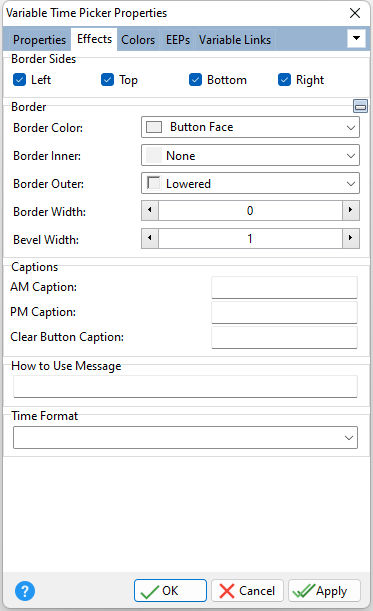Screen dimensions: 373x611
Task: Toggle the Right border side checkbox
Action: pos(284,79)
